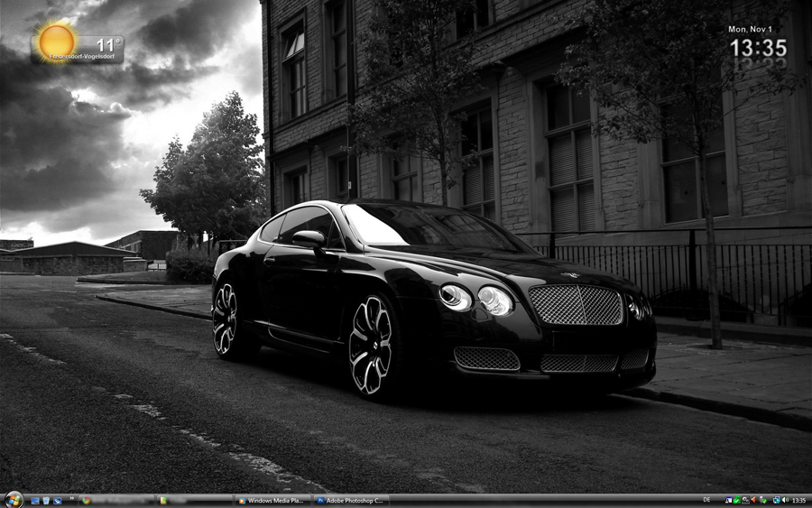Click the Mon, Nov 1 date text
This screenshot has height=508, width=812.
[x=750, y=30]
